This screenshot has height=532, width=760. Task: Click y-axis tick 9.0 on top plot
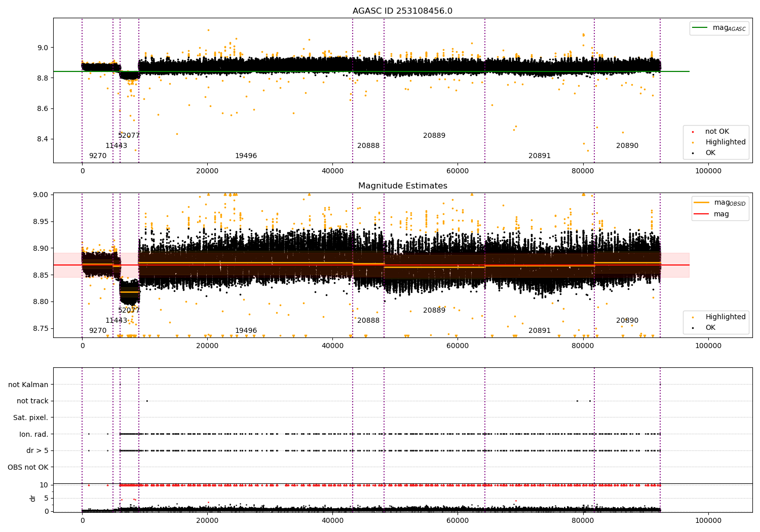[42, 48]
